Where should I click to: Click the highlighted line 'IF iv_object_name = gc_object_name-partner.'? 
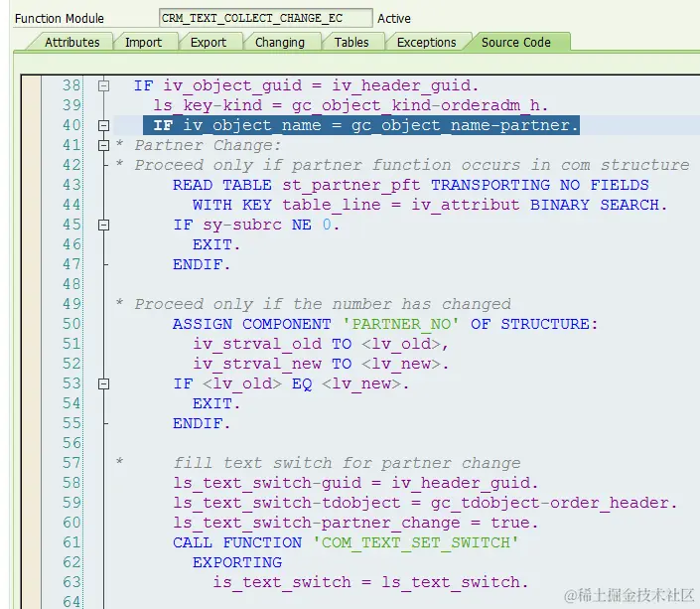point(361,125)
